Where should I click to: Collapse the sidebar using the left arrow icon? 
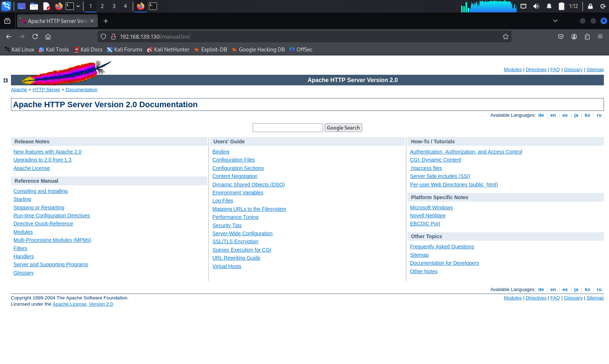[5, 80]
